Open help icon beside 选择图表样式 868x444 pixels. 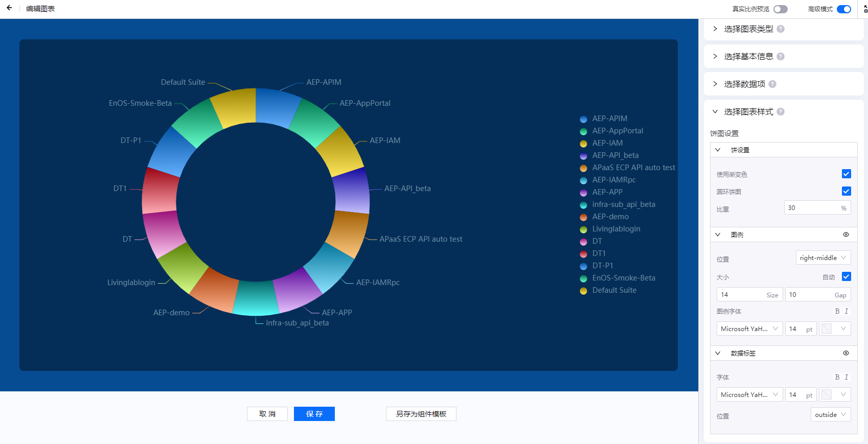click(x=781, y=112)
